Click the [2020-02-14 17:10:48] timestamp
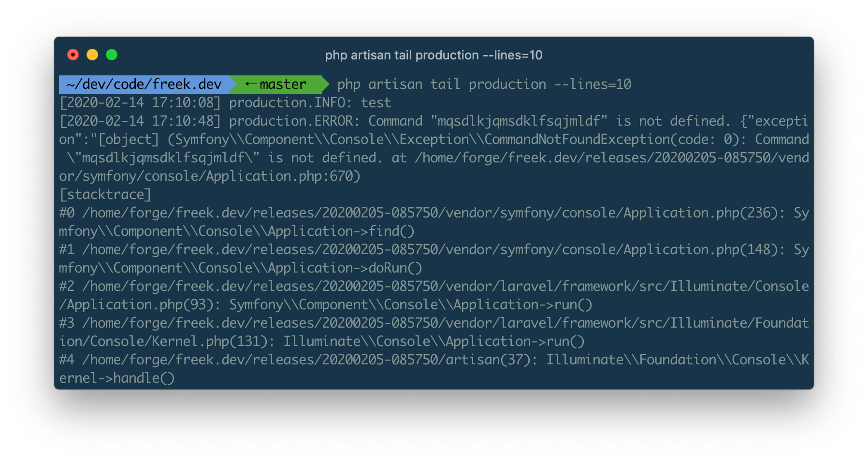The width and height of the screenshot is (868, 461). coord(140,121)
